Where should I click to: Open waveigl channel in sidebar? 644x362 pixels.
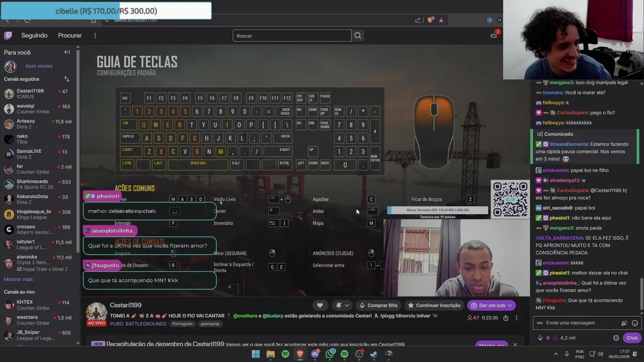(x=38, y=109)
